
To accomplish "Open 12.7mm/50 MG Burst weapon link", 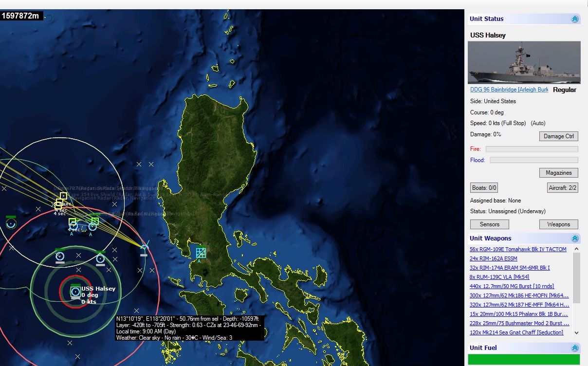I will pyautogui.click(x=512, y=286).
